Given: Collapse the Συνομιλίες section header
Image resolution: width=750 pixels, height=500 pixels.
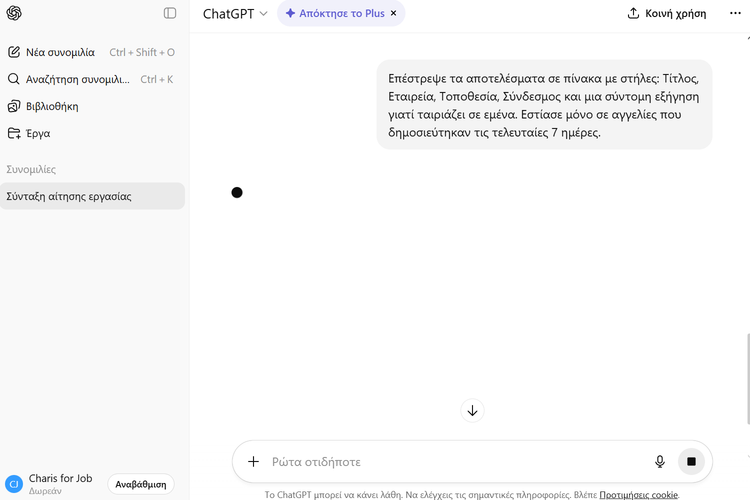Looking at the screenshot, I should [x=31, y=169].
